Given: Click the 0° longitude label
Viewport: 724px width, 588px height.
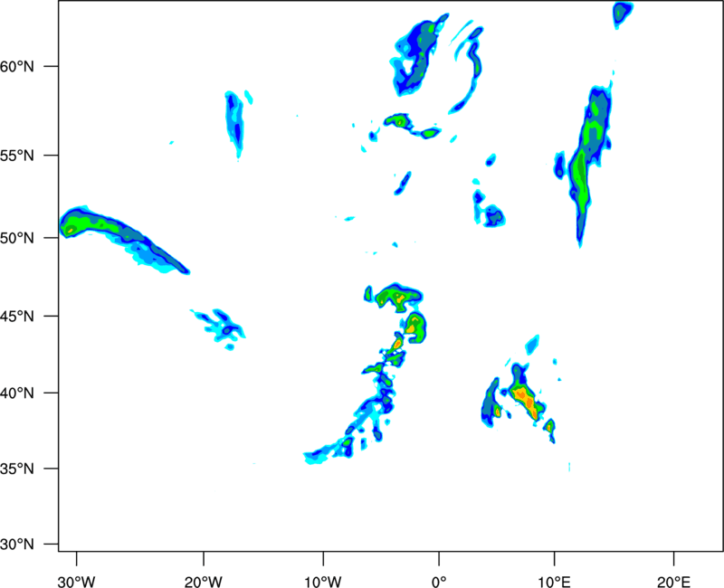Looking at the screenshot, I should pos(439,582).
